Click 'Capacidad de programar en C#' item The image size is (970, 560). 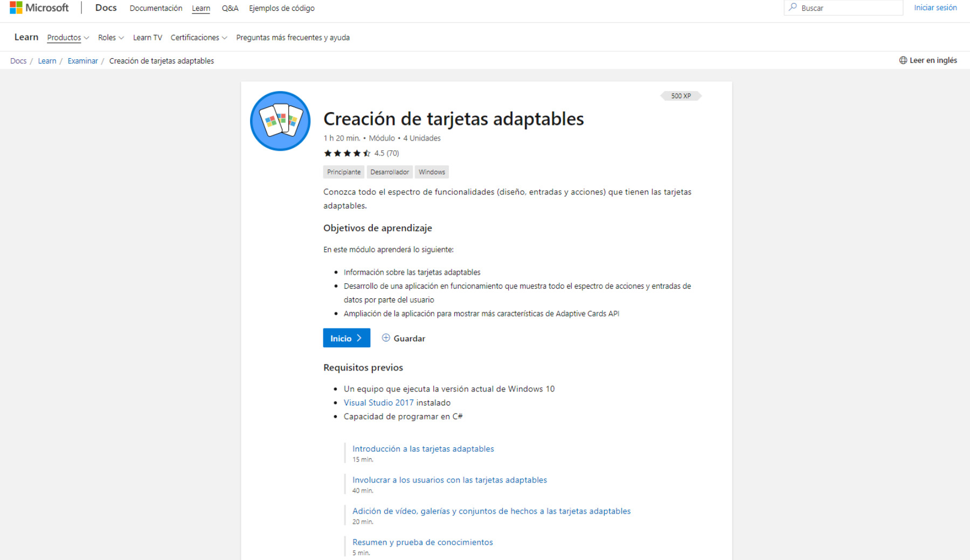(x=403, y=417)
